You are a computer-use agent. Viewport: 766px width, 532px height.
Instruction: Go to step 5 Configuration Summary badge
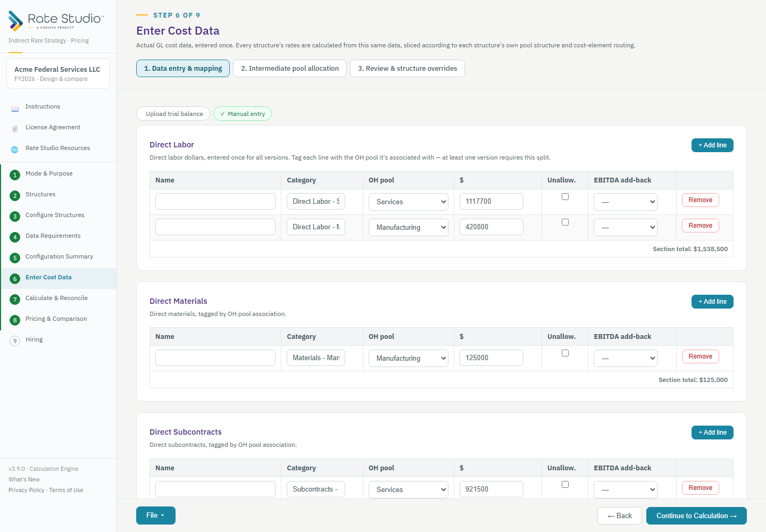coord(15,258)
